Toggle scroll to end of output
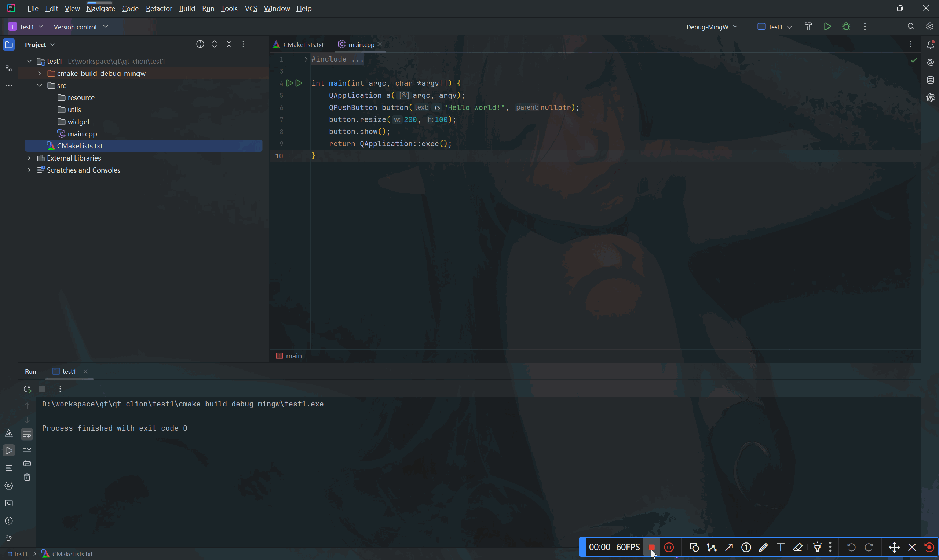This screenshot has width=939, height=560. [x=27, y=449]
